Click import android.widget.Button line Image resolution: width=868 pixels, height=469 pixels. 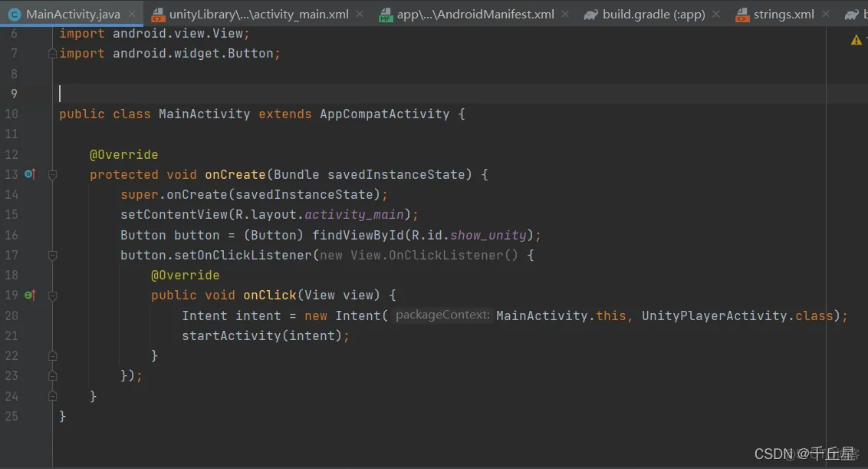click(170, 53)
